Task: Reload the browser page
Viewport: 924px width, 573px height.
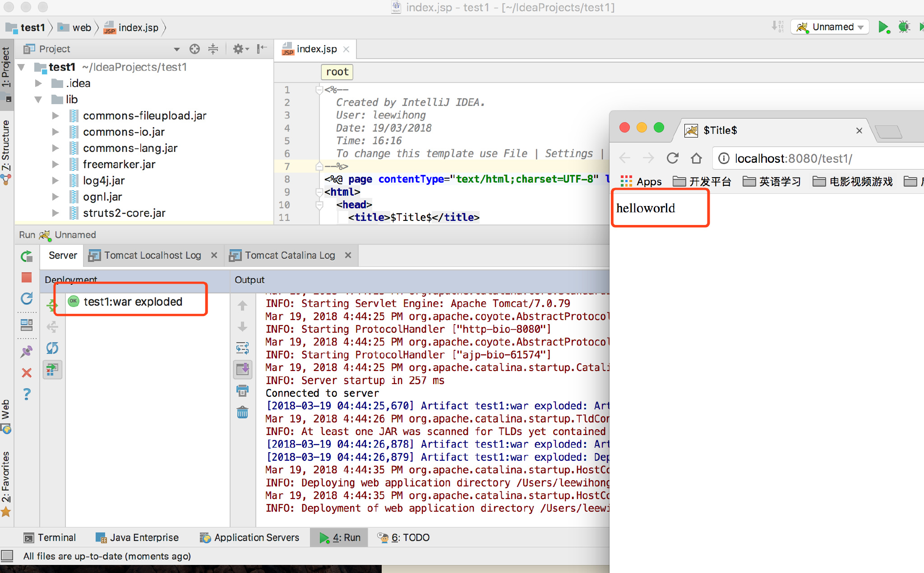Action: [672, 158]
